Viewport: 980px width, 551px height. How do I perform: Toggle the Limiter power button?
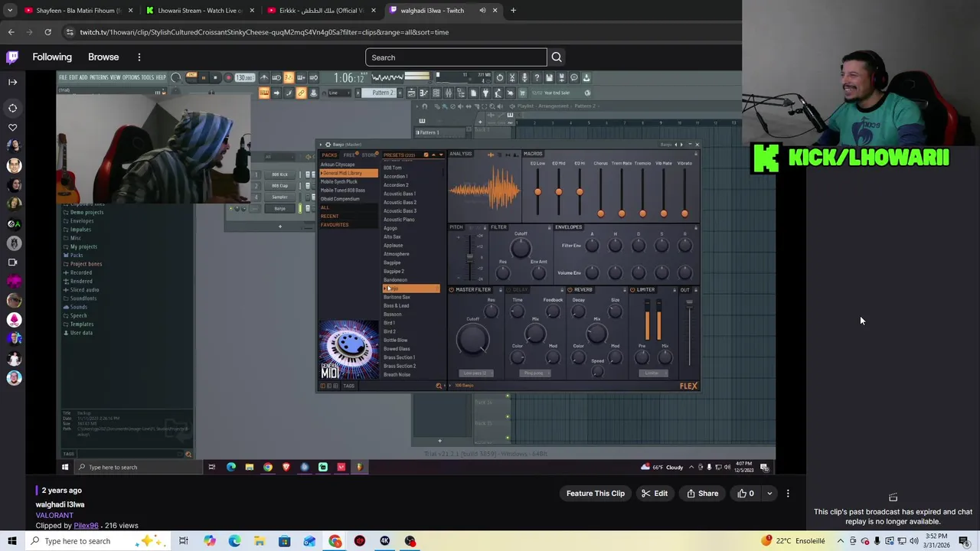[632, 290]
